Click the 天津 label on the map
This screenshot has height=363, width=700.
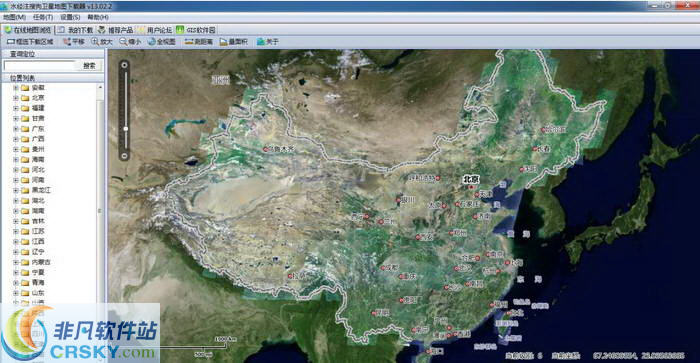pos(485,194)
